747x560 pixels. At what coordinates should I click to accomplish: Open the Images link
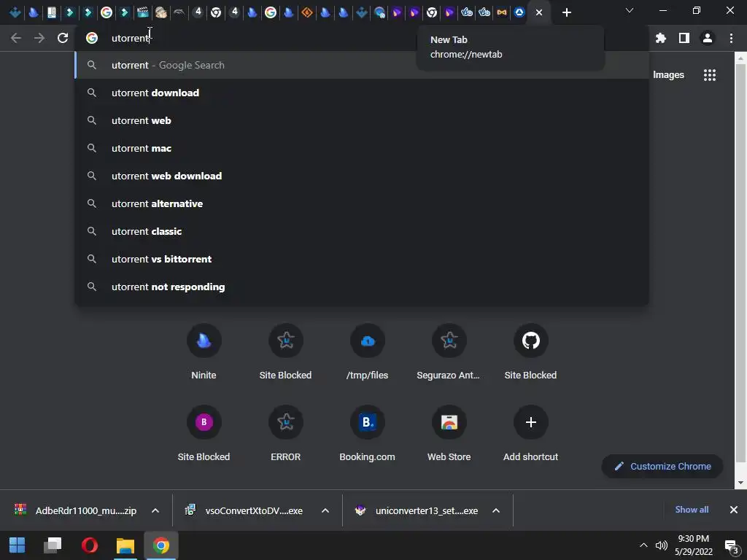668,75
